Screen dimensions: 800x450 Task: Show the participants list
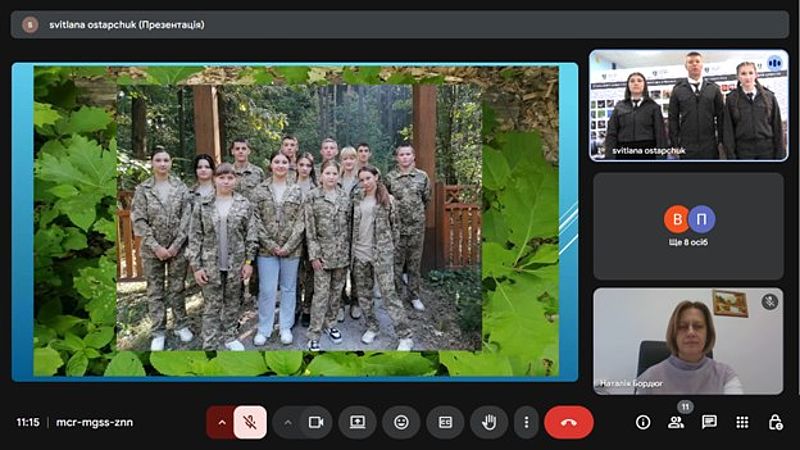[x=676, y=422]
